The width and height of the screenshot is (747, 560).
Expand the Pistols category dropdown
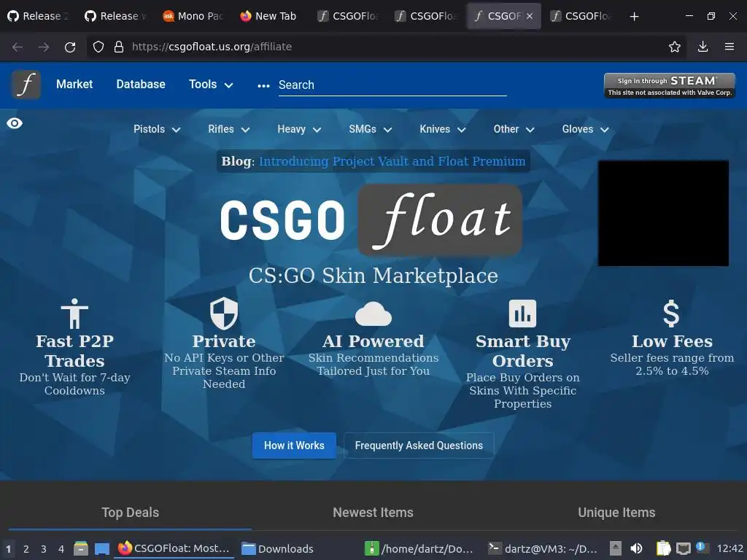point(157,129)
